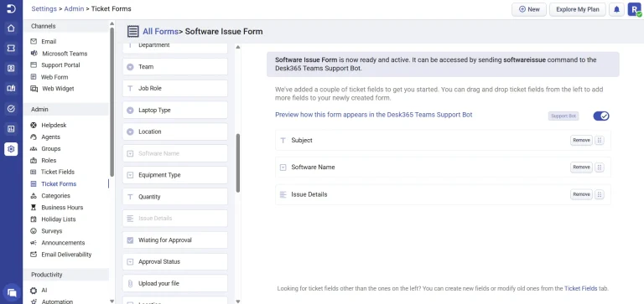Open Preview how this form appears link

click(x=374, y=115)
